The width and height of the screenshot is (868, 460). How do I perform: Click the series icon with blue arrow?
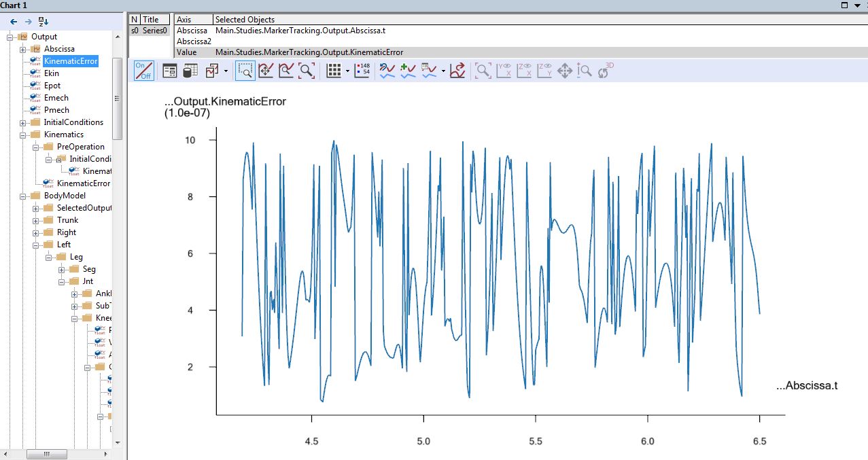coord(387,70)
